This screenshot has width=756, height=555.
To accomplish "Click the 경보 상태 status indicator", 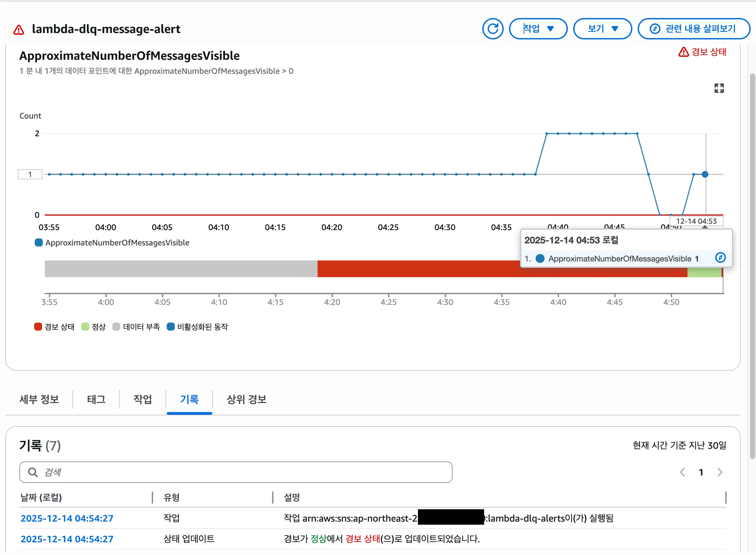I will pos(702,52).
